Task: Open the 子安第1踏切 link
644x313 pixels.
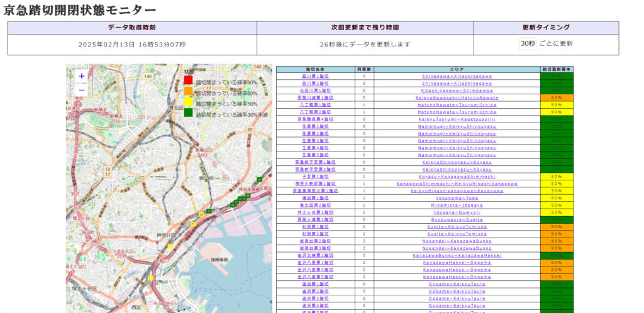Action: tap(316, 177)
